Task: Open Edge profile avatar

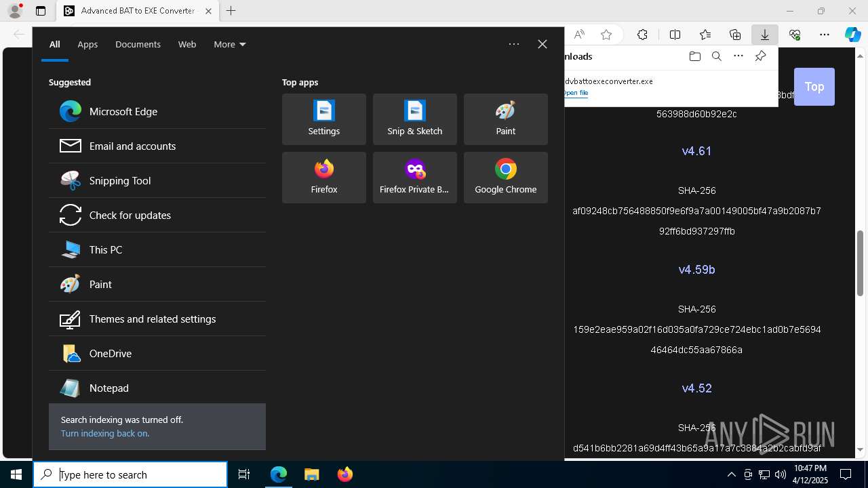Action: [x=15, y=11]
